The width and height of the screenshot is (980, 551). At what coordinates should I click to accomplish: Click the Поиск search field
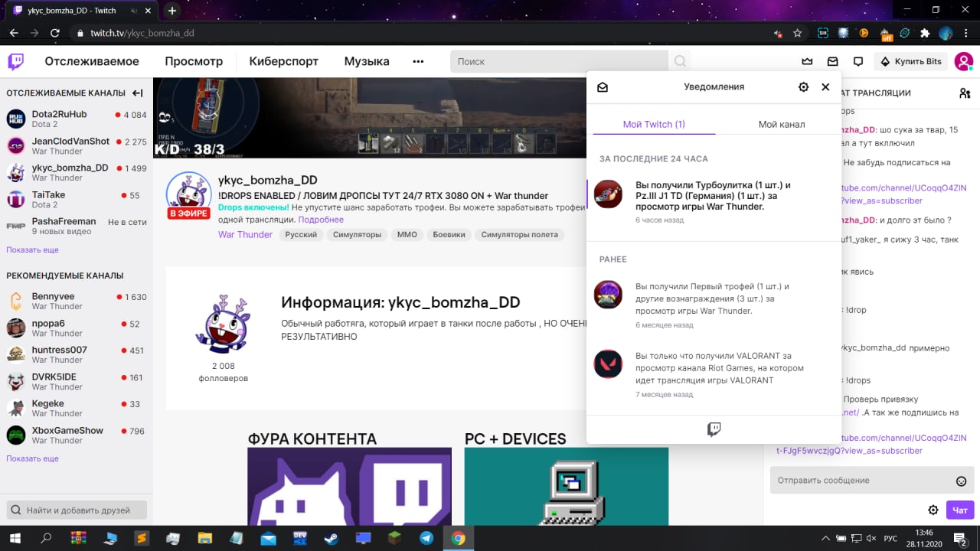click(x=560, y=61)
